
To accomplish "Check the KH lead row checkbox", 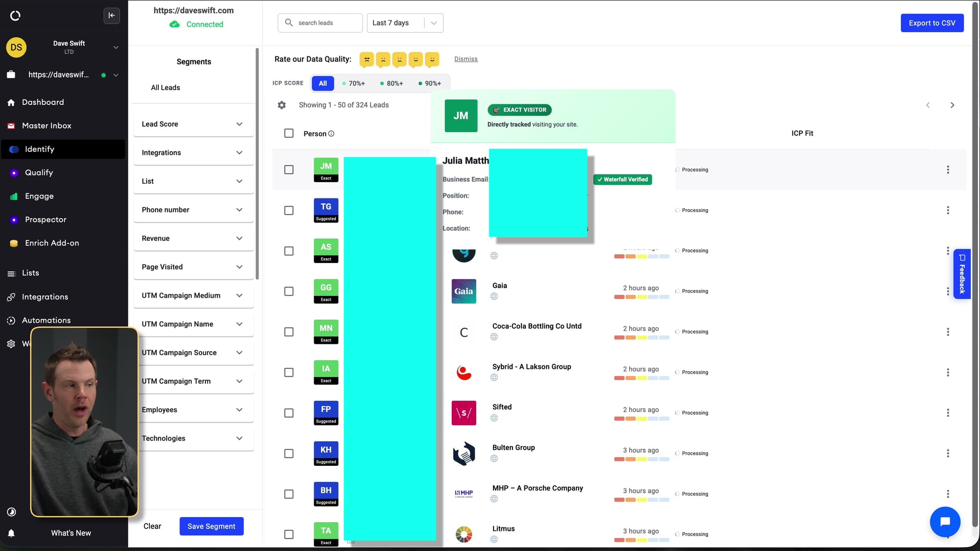I will point(289,454).
